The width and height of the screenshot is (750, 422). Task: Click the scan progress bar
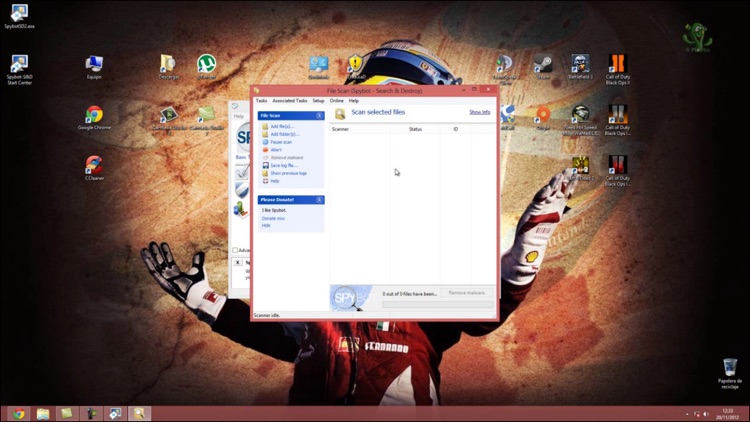tap(438, 304)
